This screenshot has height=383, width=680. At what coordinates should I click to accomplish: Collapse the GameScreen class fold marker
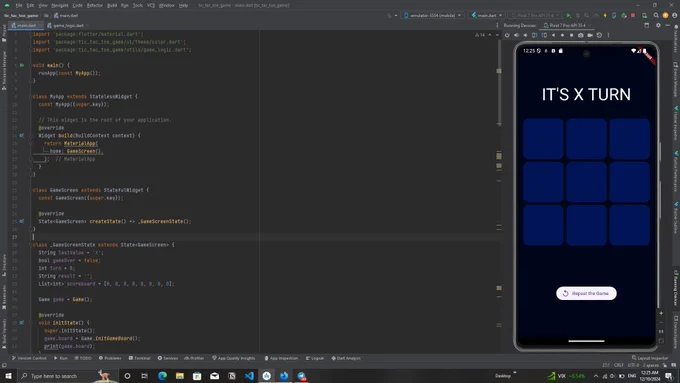[x=31, y=190]
